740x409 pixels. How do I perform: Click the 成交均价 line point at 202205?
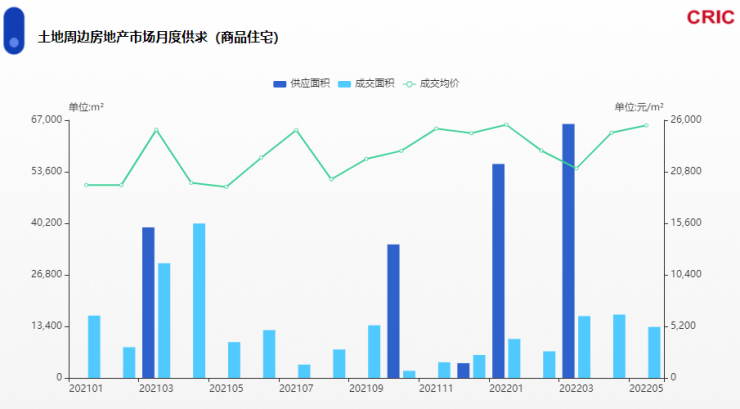pyautogui.click(x=646, y=125)
